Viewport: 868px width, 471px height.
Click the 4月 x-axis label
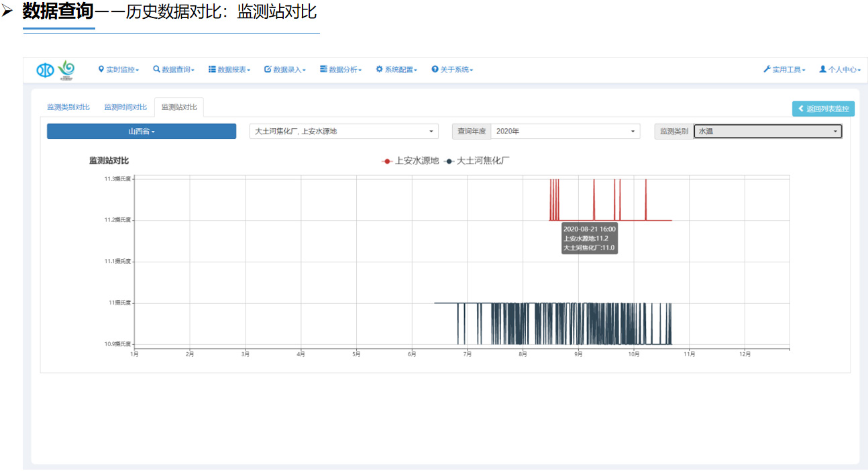point(301,354)
